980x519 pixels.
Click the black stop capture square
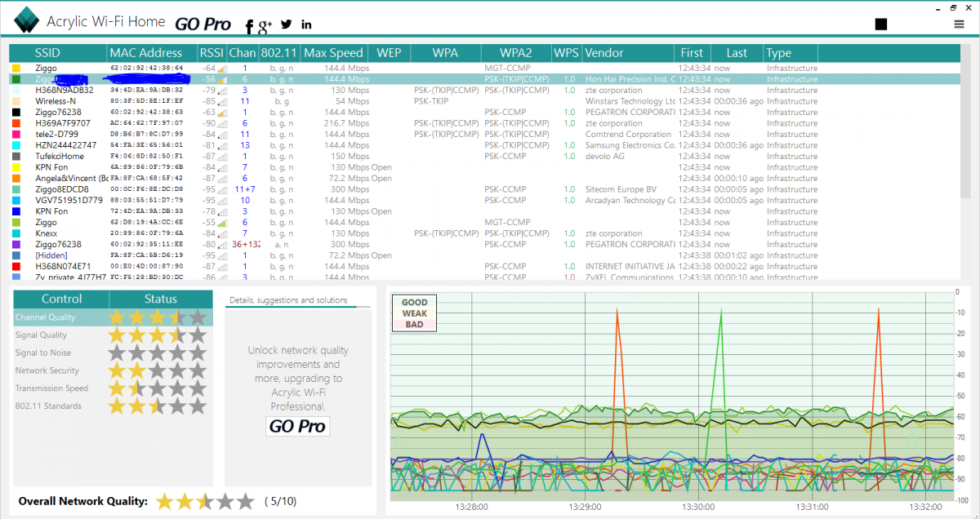pos(880,24)
